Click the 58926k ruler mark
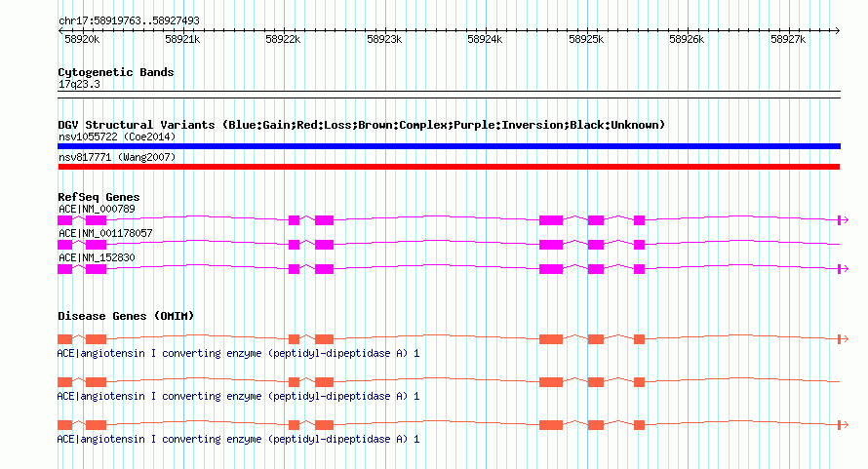The width and height of the screenshot is (868, 469). coord(687,39)
